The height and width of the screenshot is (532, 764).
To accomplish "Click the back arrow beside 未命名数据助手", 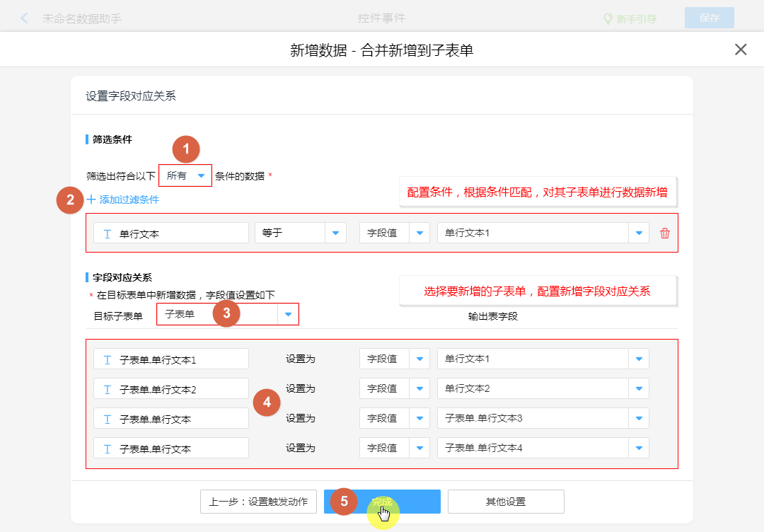I will coord(25,18).
